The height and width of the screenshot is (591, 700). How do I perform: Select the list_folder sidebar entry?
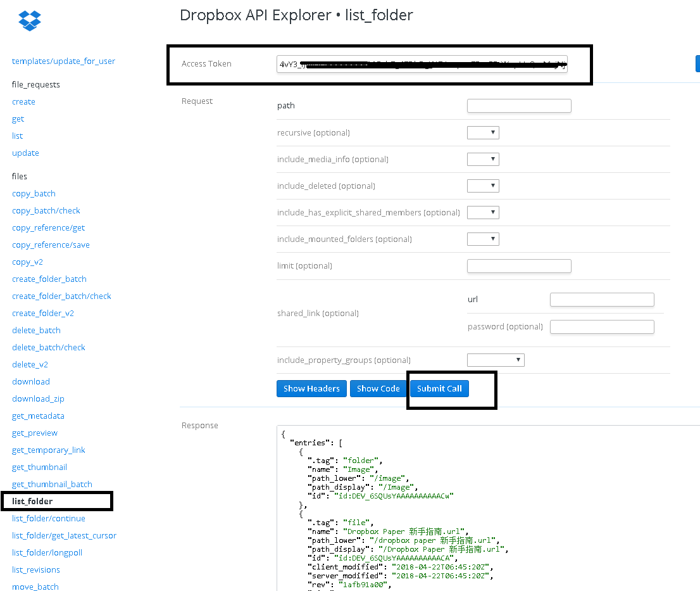32,501
